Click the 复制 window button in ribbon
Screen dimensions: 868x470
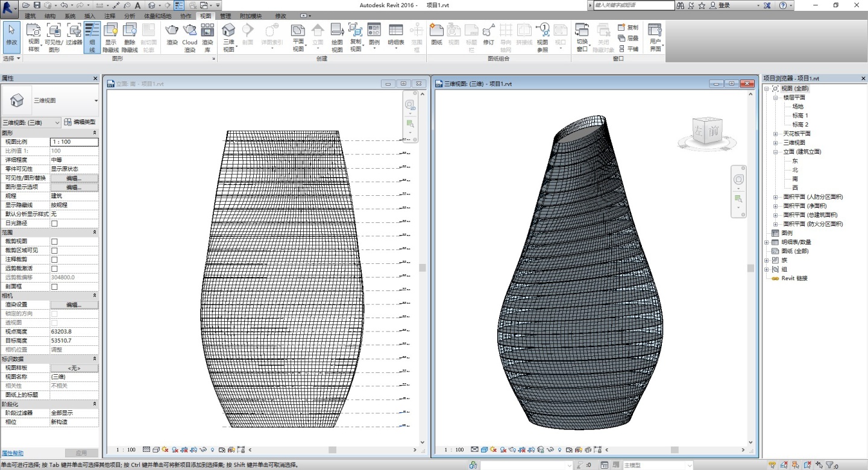pyautogui.click(x=628, y=27)
